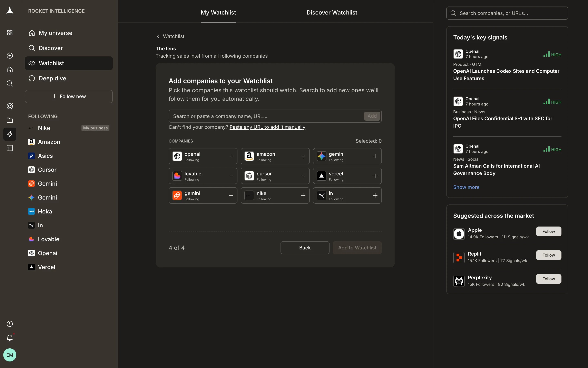
Task: Open the folder icon in left rail
Action: [x=10, y=120]
